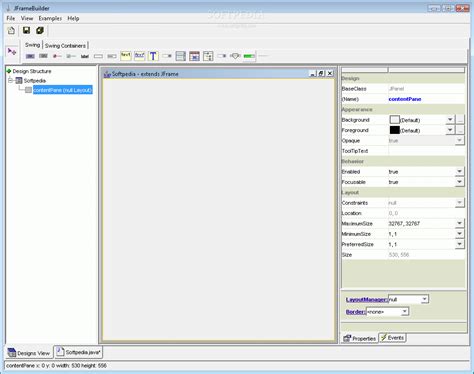Viewport: 474px width, 374px height.
Task: Collapse the Softpedia tree node
Action: [x=10, y=80]
